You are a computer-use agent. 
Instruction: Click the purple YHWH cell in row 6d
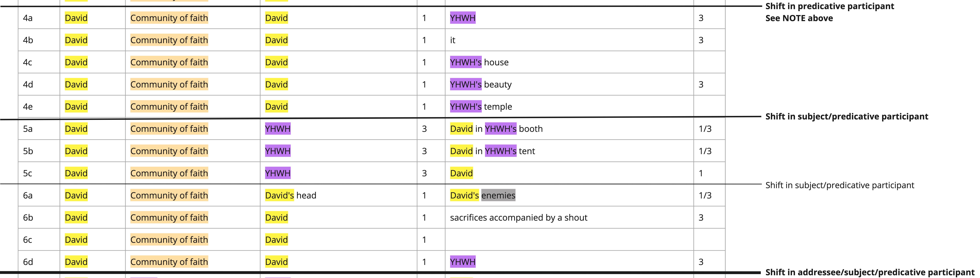[x=463, y=262]
